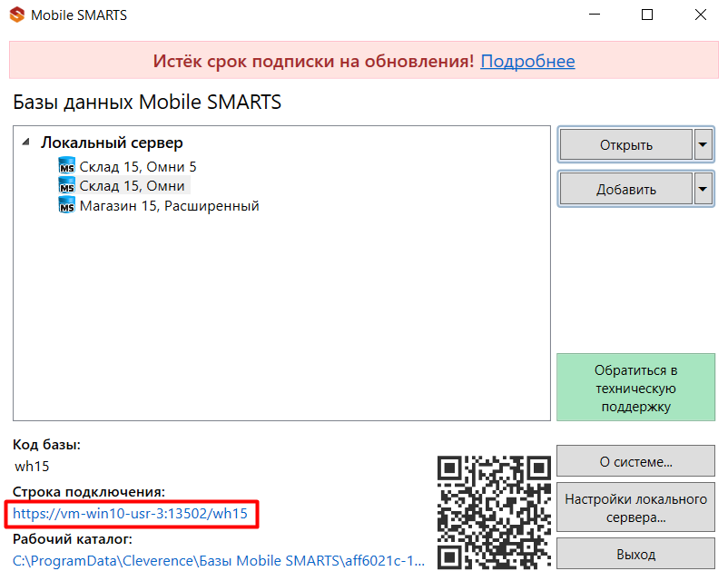Click the Открыть button
Viewport: 728px width, 581px height.
point(625,144)
